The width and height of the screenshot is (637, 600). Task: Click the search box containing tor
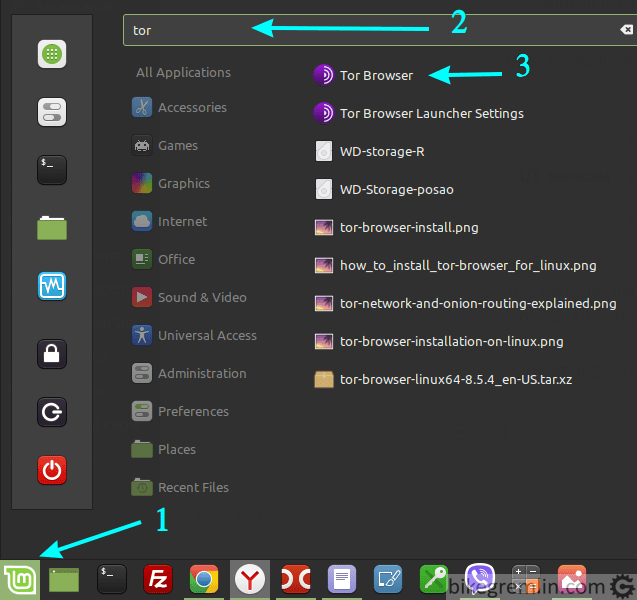[x=380, y=30]
